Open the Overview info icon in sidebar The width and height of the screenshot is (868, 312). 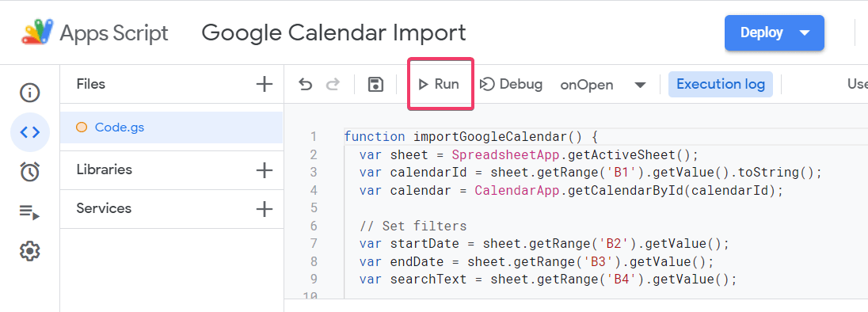tap(30, 93)
